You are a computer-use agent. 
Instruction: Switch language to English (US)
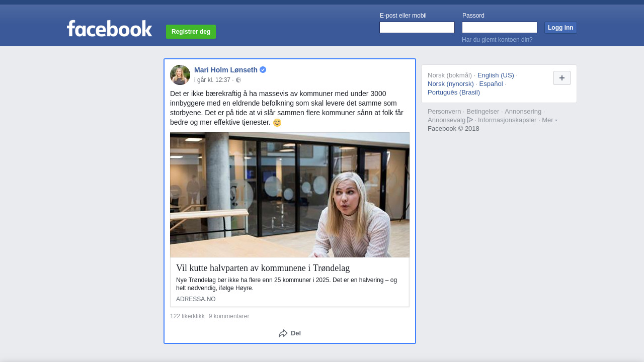[496, 75]
